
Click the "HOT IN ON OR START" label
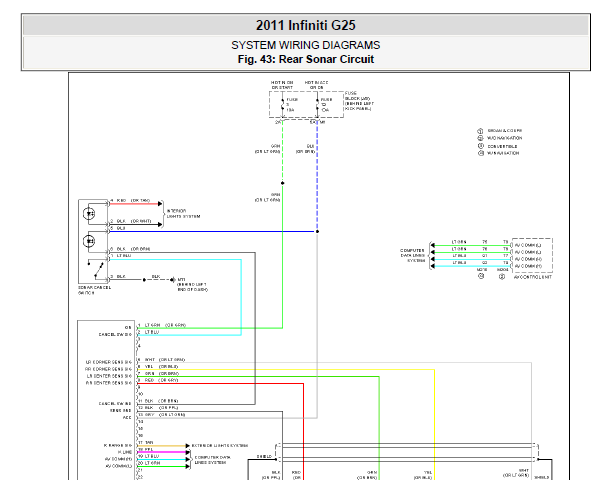tap(282, 85)
